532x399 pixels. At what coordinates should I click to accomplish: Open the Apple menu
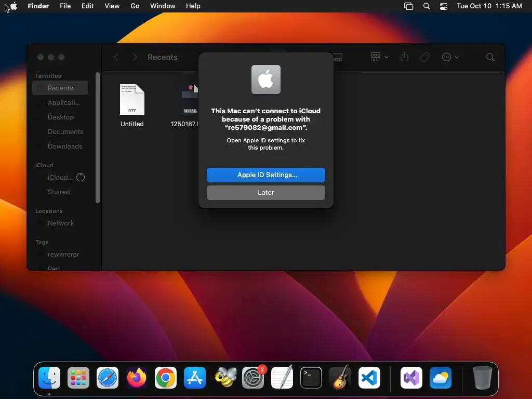click(x=14, y=6)
